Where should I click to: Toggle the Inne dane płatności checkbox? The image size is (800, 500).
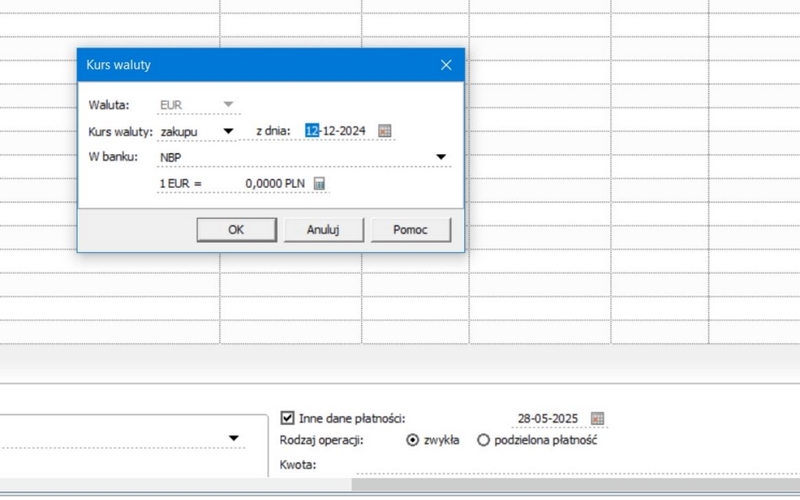click(x=287, y=418)
